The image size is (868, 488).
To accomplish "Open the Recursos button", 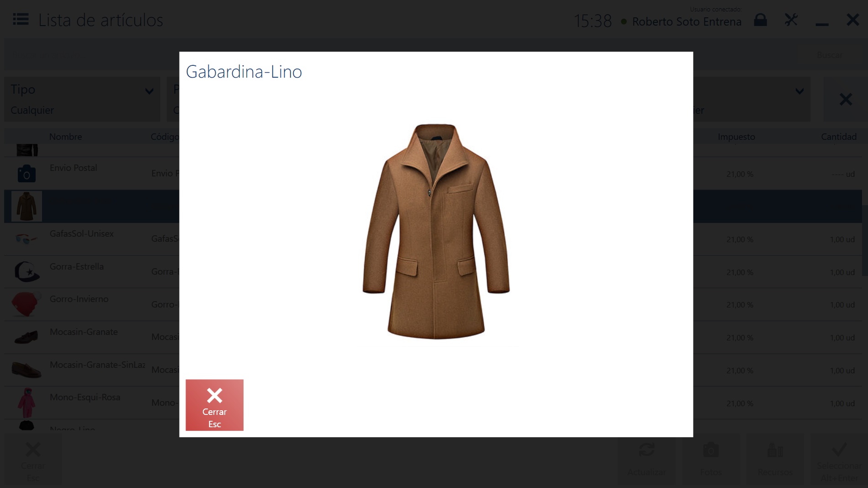I will 775,460.
